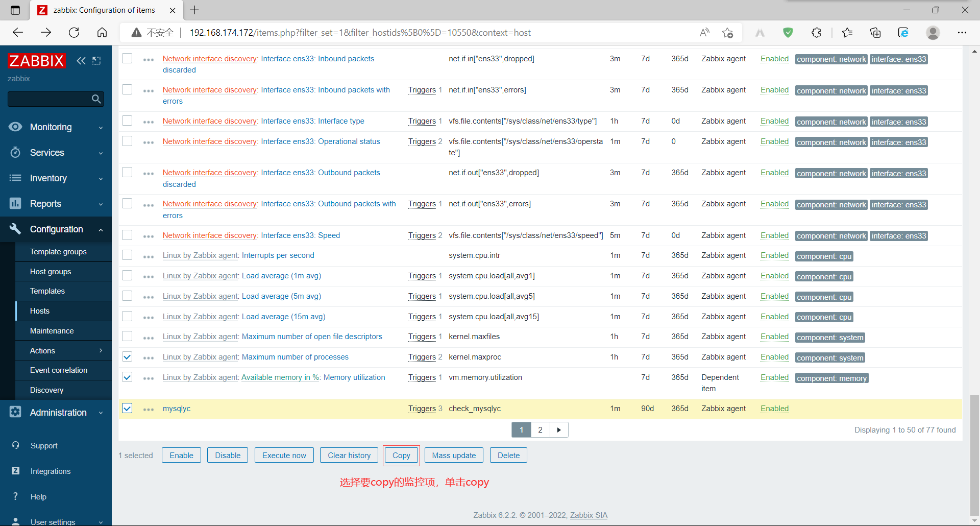The height and width of the screenshot is (526, 980).
Task: Open the mysqlyc item link
Action: click(177, 408)
